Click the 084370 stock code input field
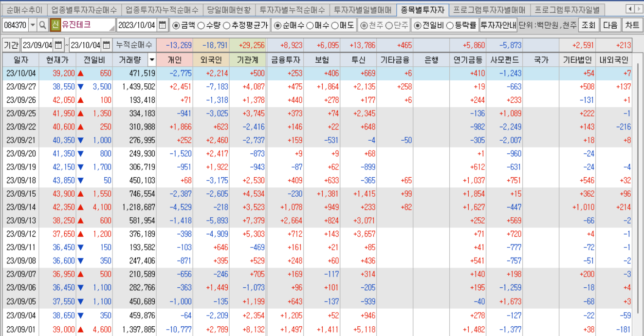 [x=15, y=25]
